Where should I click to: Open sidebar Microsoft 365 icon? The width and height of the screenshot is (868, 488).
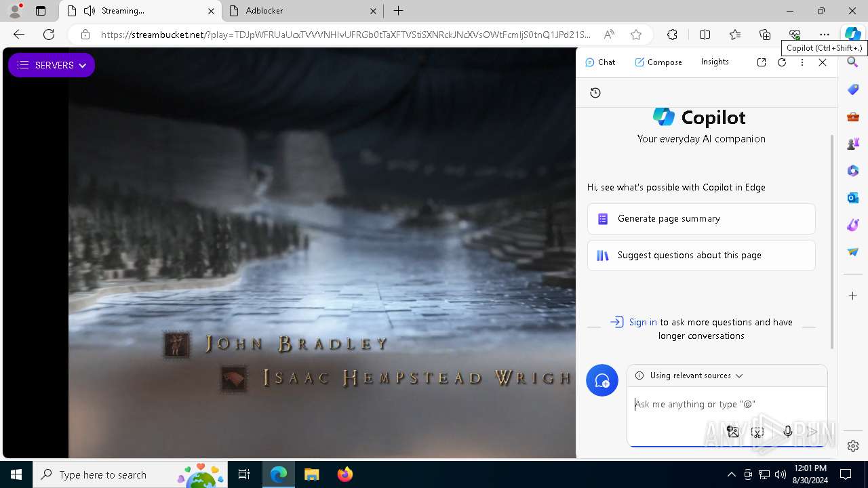853,171
